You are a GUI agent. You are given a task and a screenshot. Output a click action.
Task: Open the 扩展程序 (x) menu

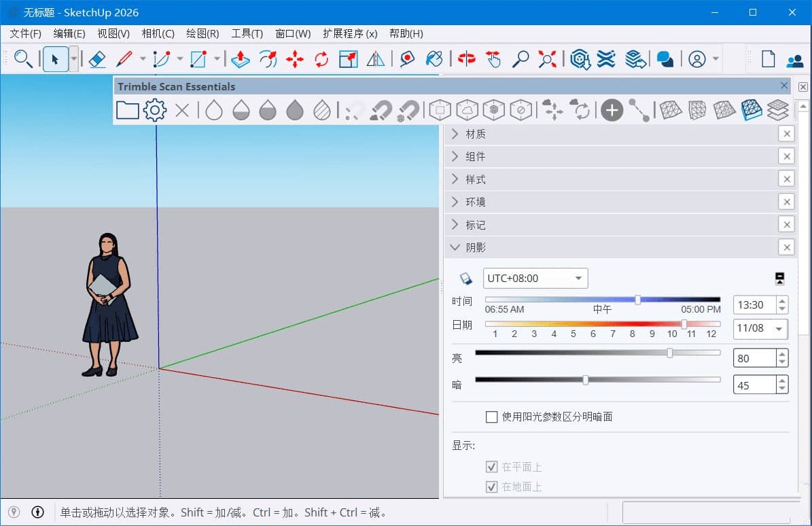350,34
